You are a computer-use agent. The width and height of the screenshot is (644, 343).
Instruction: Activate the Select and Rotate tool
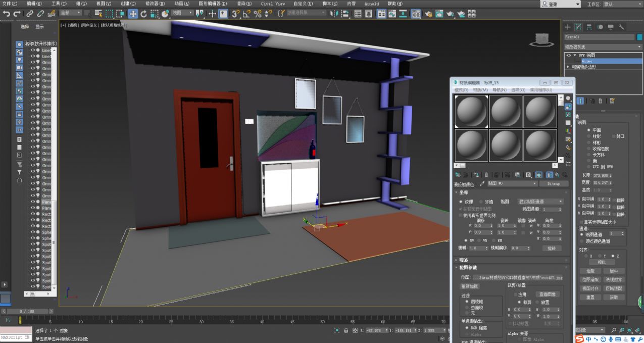tap(143, 14)
